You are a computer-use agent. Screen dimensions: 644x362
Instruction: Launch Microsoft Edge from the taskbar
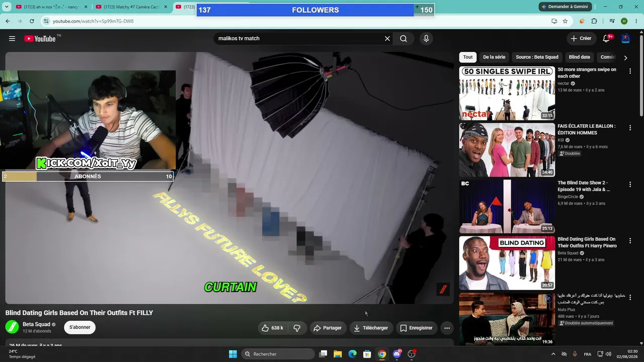point(353,354)
